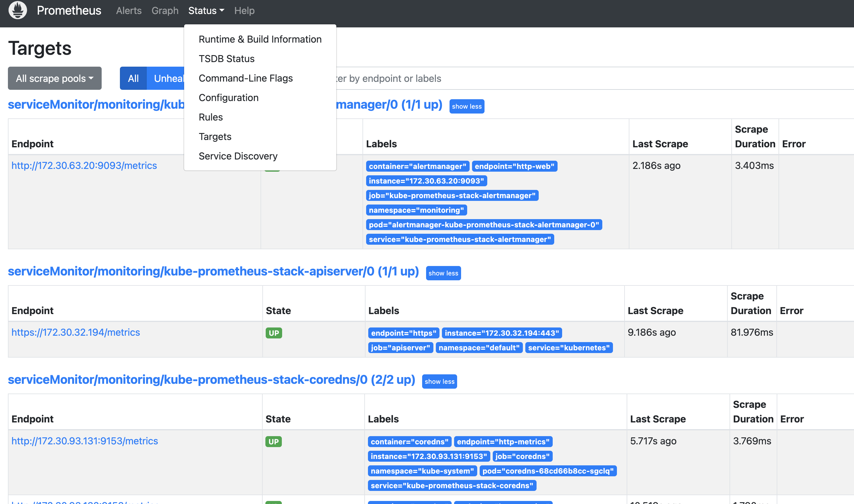Collapse apiserver pool with show less
Screen dimensions: 854x504
click(x=443, y=273)
